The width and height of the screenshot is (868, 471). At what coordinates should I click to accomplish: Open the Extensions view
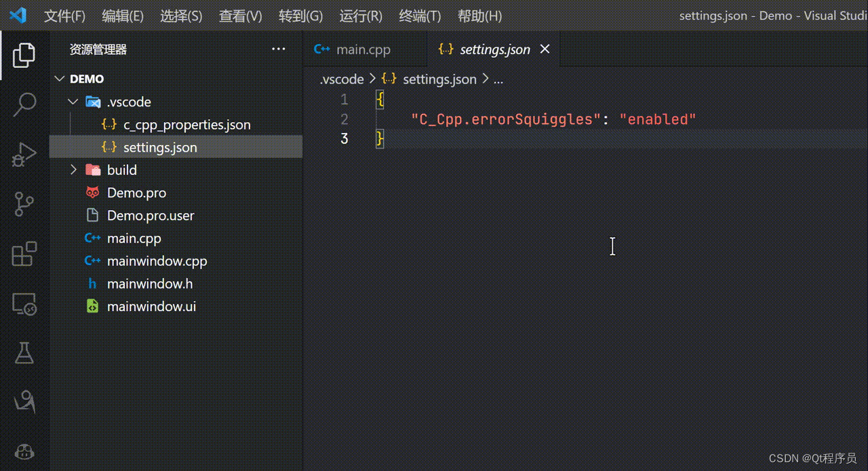pyautogui.click(x=24, y=254)
